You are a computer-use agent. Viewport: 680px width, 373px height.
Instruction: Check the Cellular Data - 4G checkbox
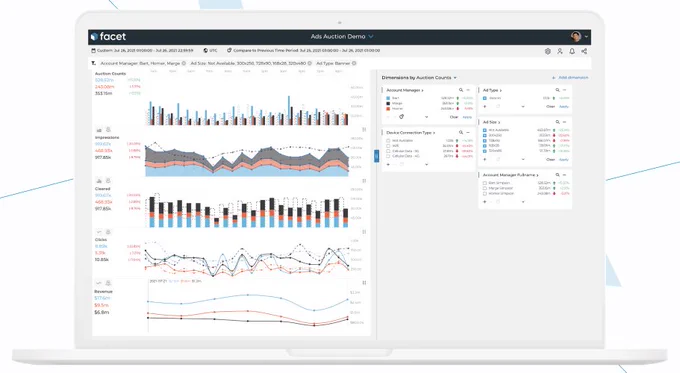(x=388, y=156)
